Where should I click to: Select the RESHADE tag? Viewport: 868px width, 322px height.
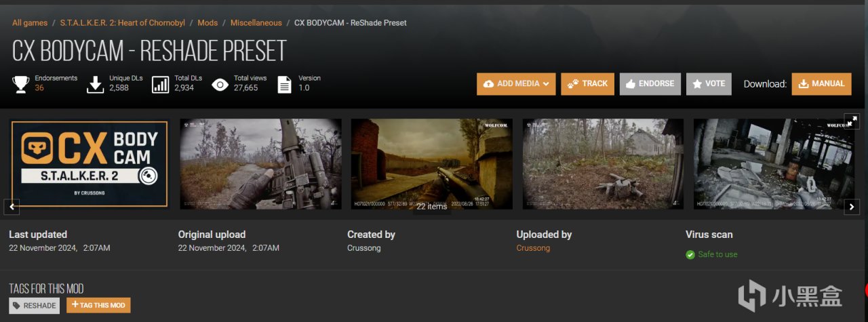pos(35,306)
